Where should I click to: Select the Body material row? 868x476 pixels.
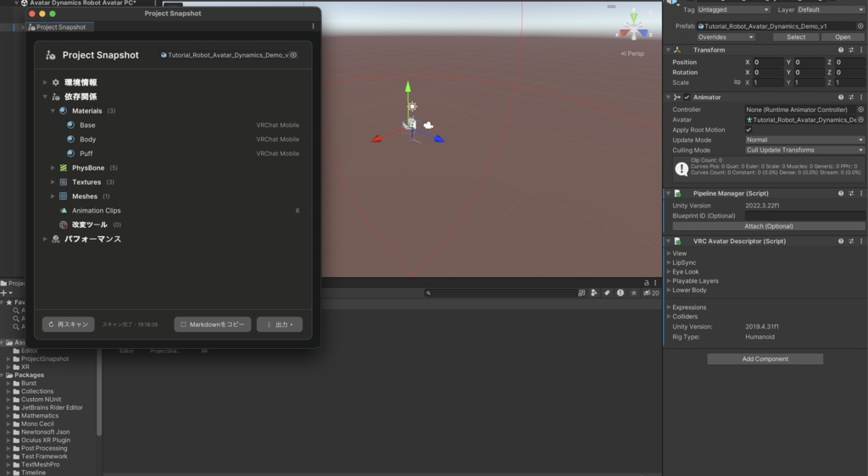(x=173, y=139)
